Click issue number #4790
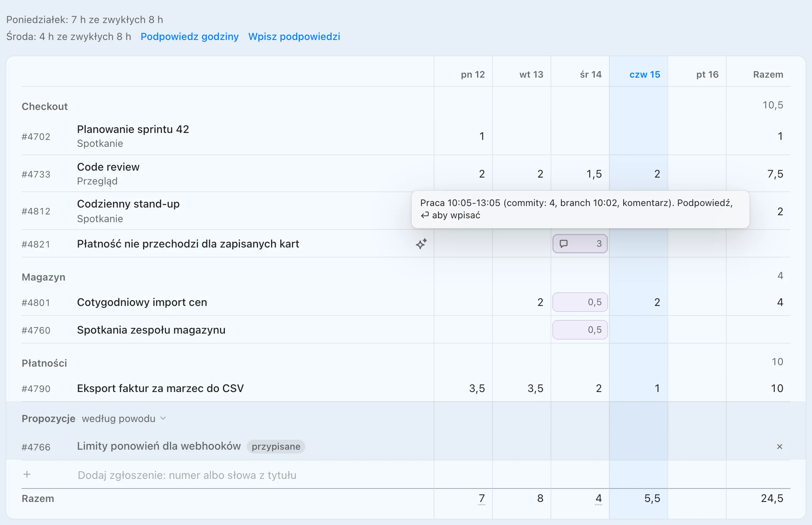 tap(36, 389)
